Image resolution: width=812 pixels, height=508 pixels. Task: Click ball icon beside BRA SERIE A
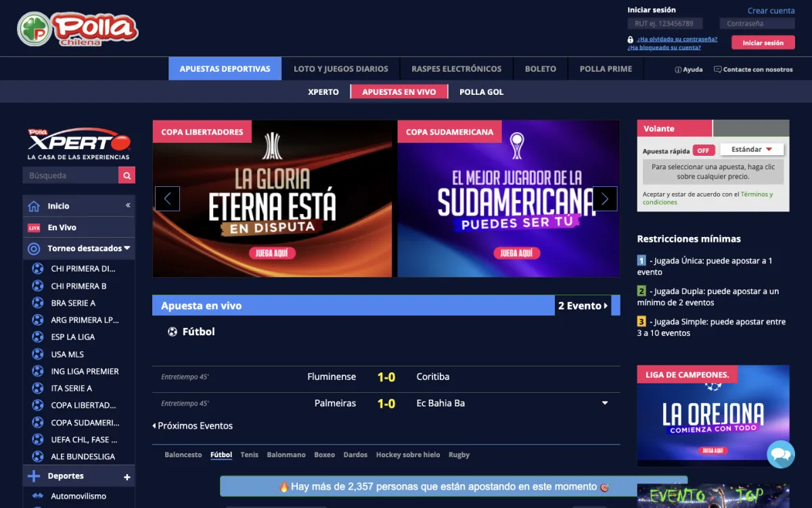tap(38, 303)
